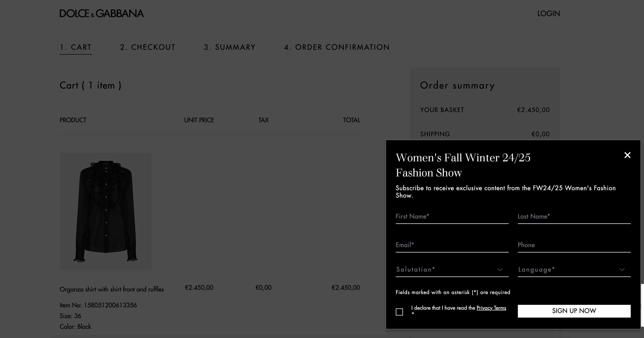The width and height of the screenshot is (644, 338).
Task: Click the Login link
Action: coord(548,14)
